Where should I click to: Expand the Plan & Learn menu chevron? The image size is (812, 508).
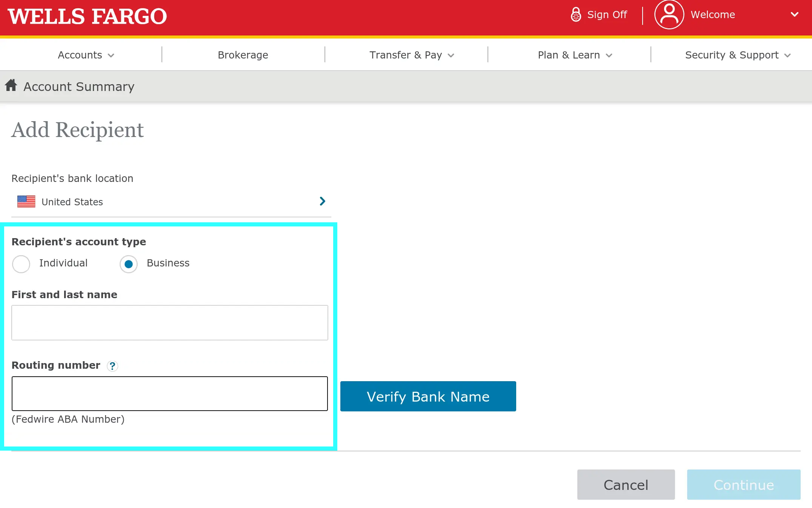pyautogui.click(x=609, y=55)
